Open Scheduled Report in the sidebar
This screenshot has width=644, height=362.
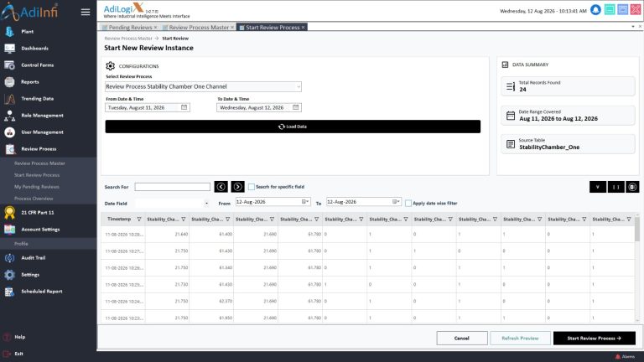[x=41, y=292]
